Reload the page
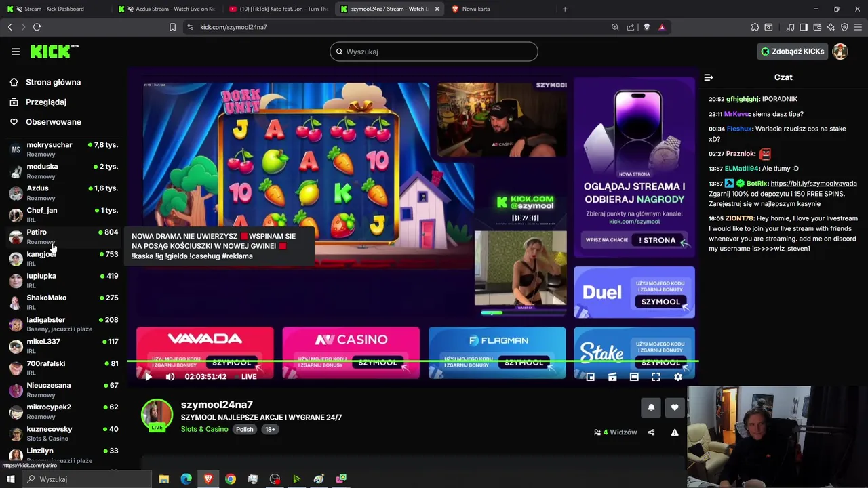868x488 pixels. point(37,27)
